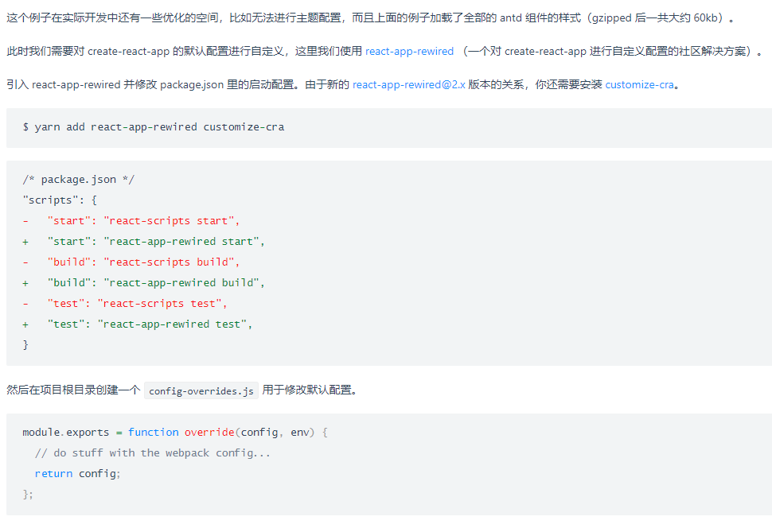
Task: Click the webpack config comment line
Action: (x=153, y=453)
